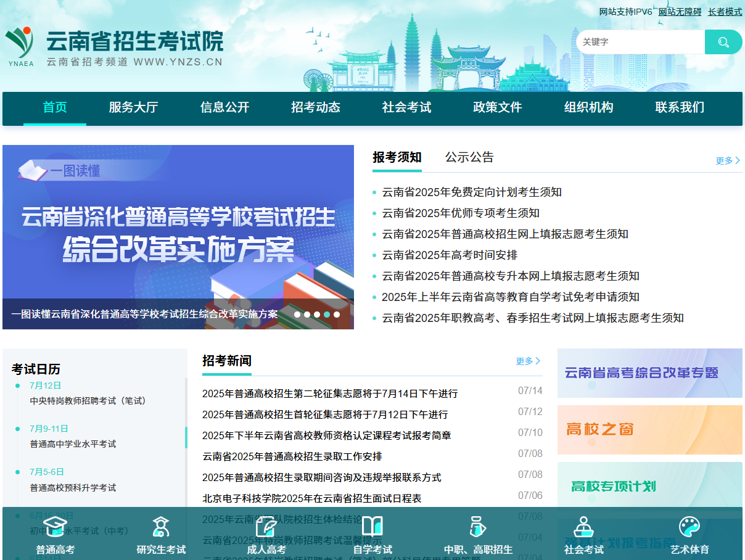Open 服务大厅 menu
The image size is (745, 560).
[x=134, y=107]
